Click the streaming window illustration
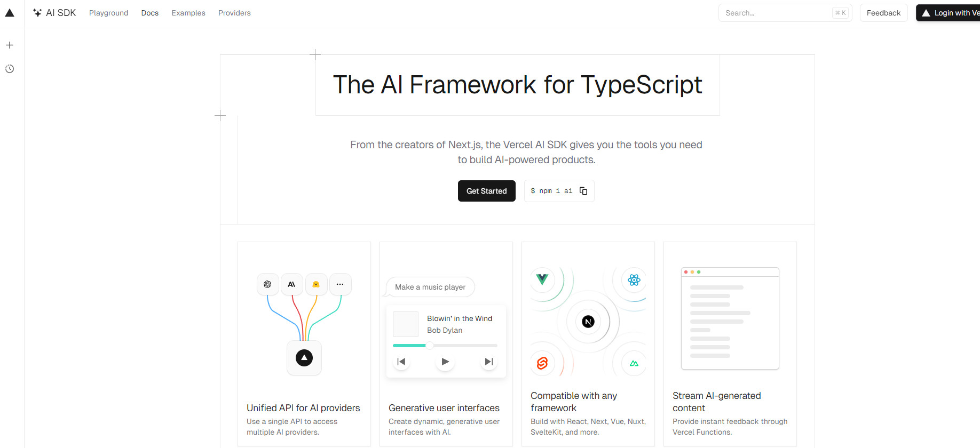 (730, 318)
